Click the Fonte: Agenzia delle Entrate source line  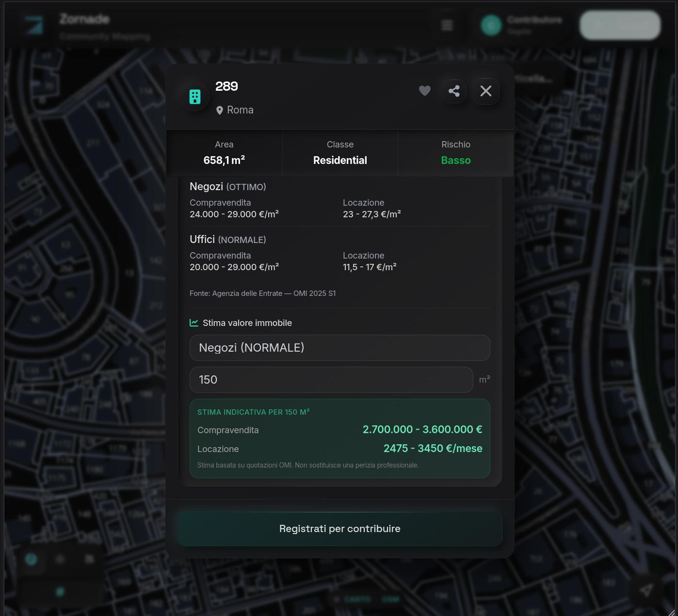(263, 293)
